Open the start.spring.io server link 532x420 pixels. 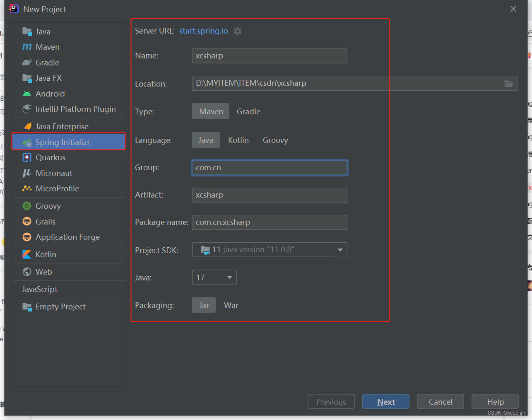[203, 31]
